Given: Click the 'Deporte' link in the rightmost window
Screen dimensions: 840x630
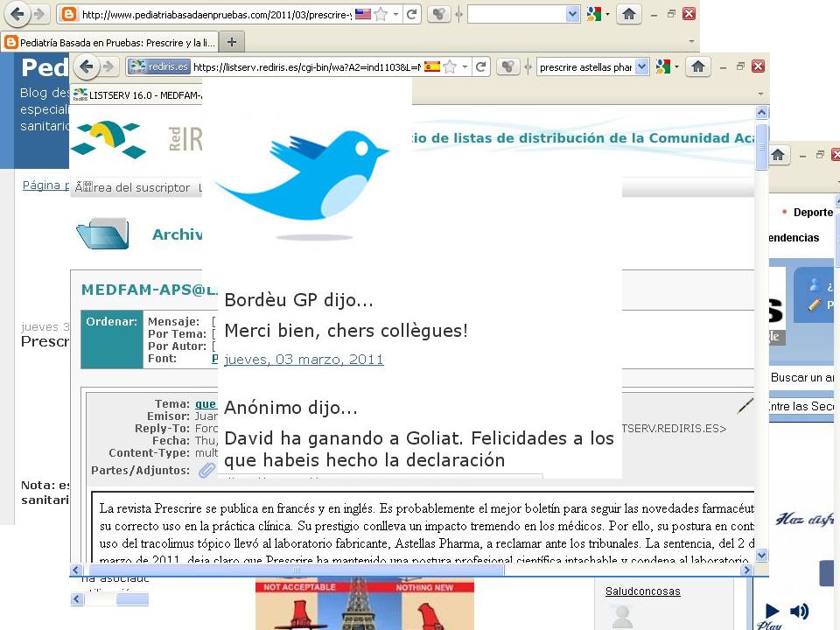Looking at the screenshot, I should click(813, 212).
